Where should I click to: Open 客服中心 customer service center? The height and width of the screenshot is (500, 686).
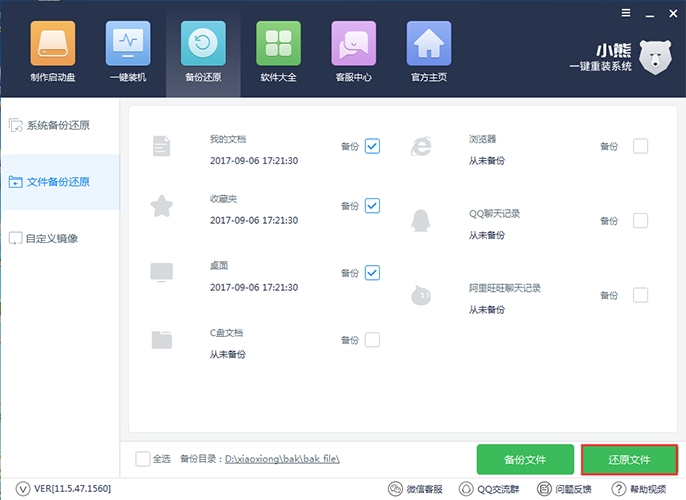tap(354, 52)
